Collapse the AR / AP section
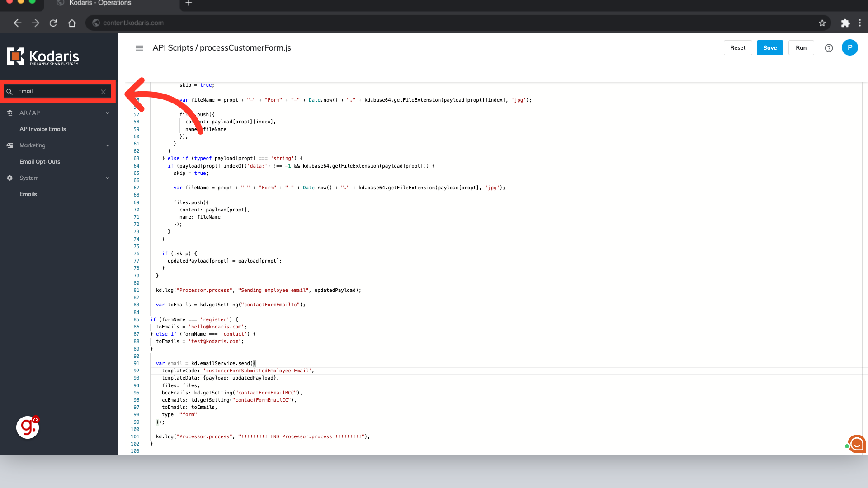Screen dimensions: 868x488 tap(108, 113)
